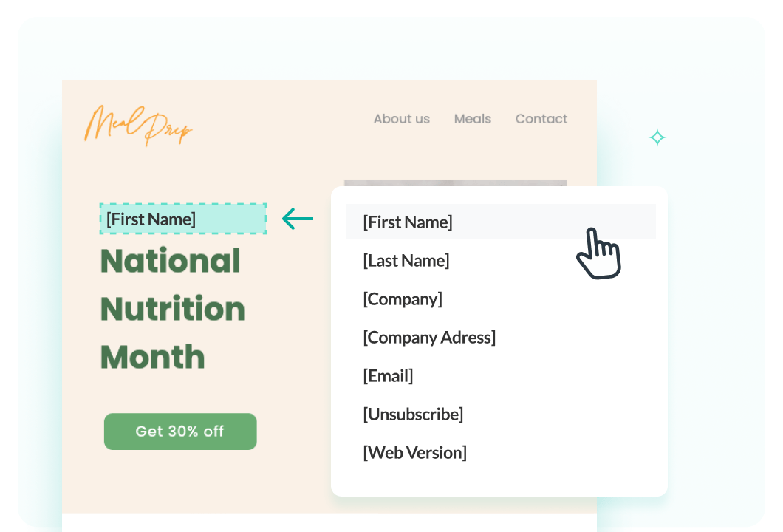Viewport: 783px width, 532px height.
Task: Open the Meals nav link
Action: 473,119
